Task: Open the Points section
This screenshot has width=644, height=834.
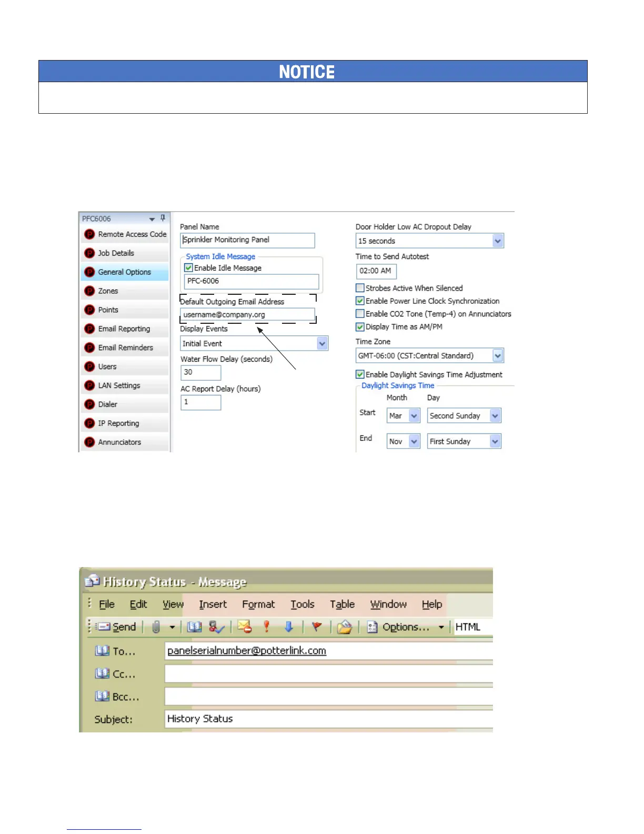Action: (125, 310)
